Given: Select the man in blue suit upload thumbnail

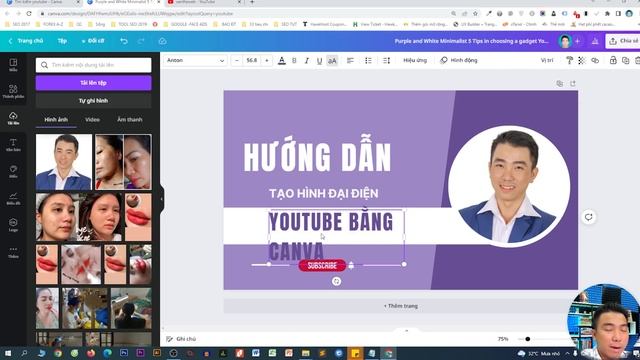Looking at the screenshot, I should [64, 162].
